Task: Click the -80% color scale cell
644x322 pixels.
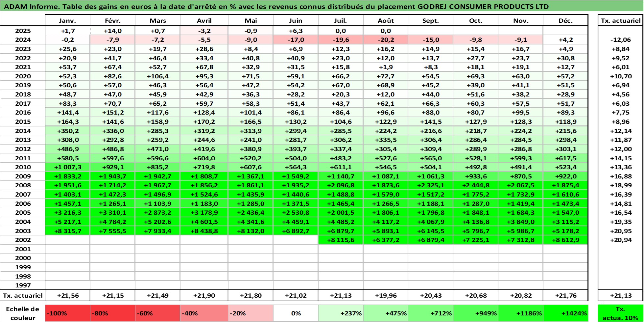Action: point(112,313)
